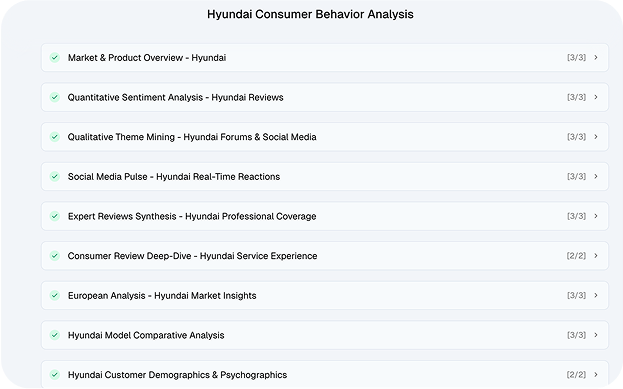Click the Social Media Pulse status checkmark
The image size is (623, 389).
[x=55, y=176]
